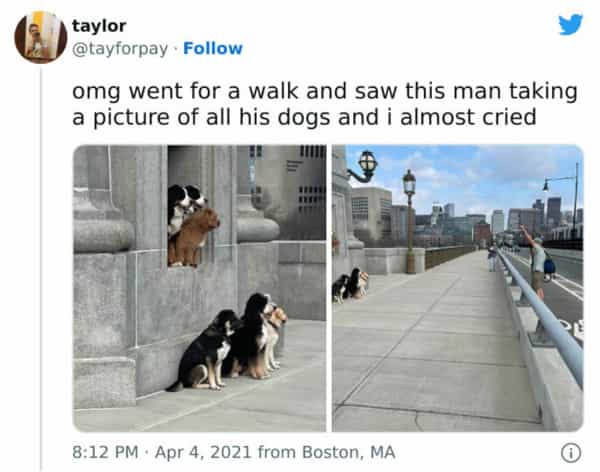The height and width of the screenshot is (472, 600).
Task: Click the 8:12 PM timestamp
Action: pos(105,452)
